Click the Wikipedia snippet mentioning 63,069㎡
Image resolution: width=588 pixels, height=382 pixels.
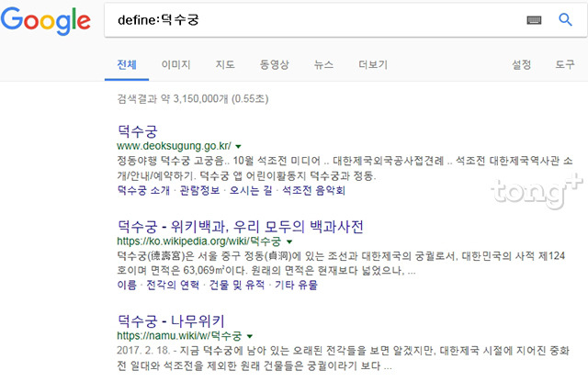point(341,264)
